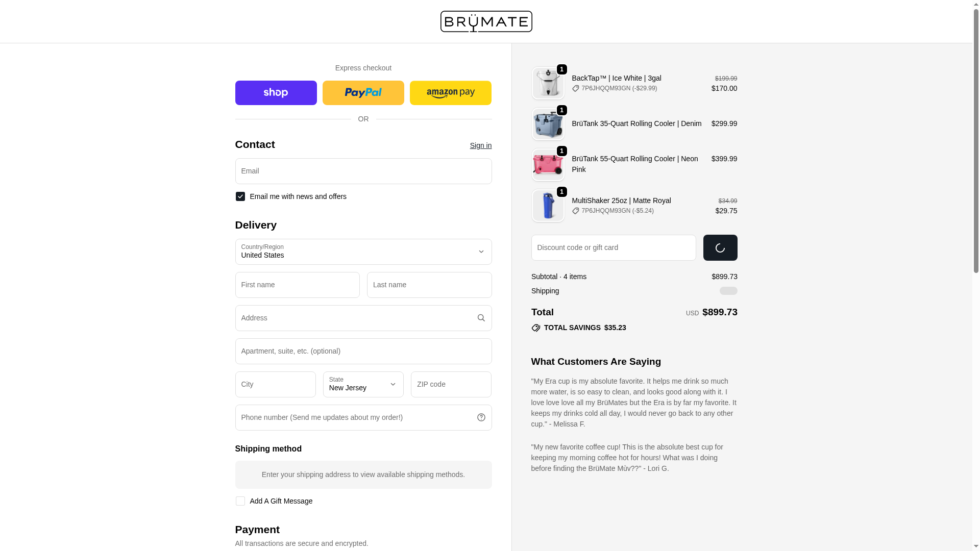Screen dimensions: 980x551
Task: Choose PayPal express checkout
Action: [x=363, y=93]
